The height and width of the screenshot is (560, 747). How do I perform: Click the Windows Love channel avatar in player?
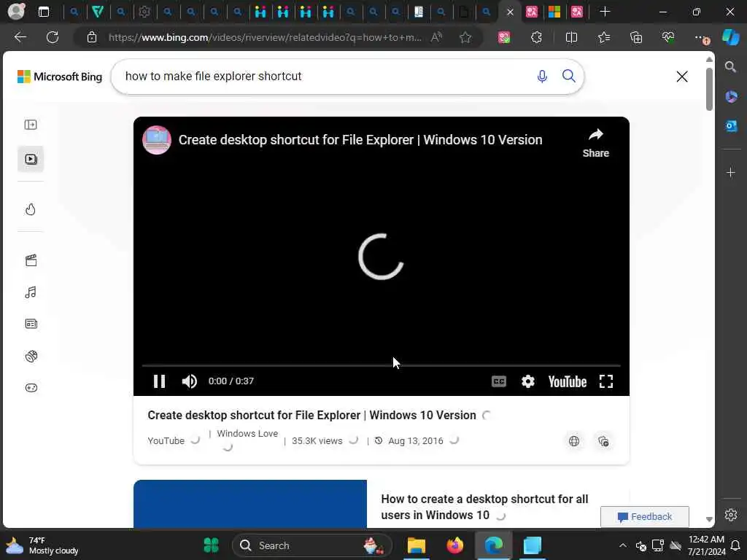pos(157,140)
